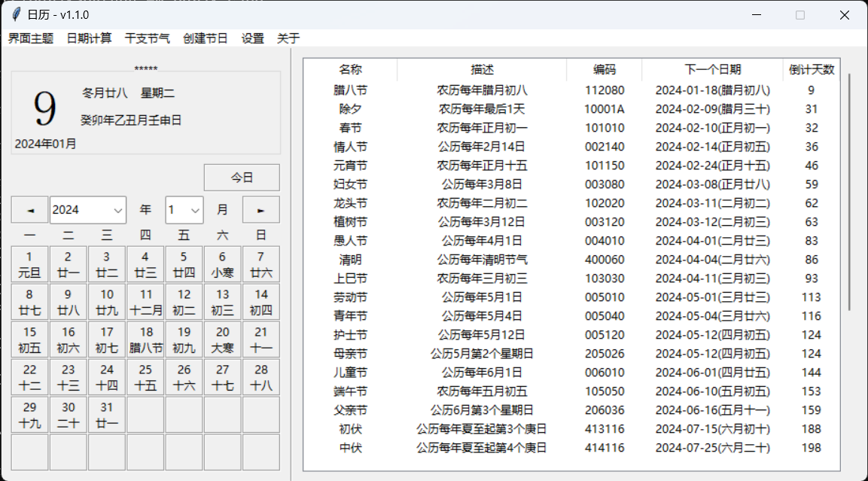868x481 pixels.
Task: Select calendar day 14 初四
Action: pyautogui.click(x=260, y=302)
